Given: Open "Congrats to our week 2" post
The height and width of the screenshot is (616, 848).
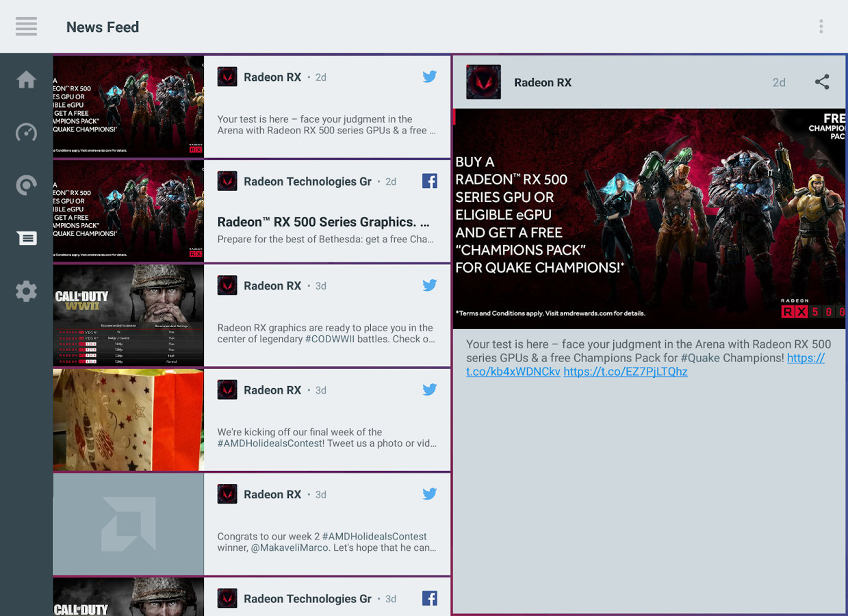Looking at the screenshot, I should tap(326, 542).
